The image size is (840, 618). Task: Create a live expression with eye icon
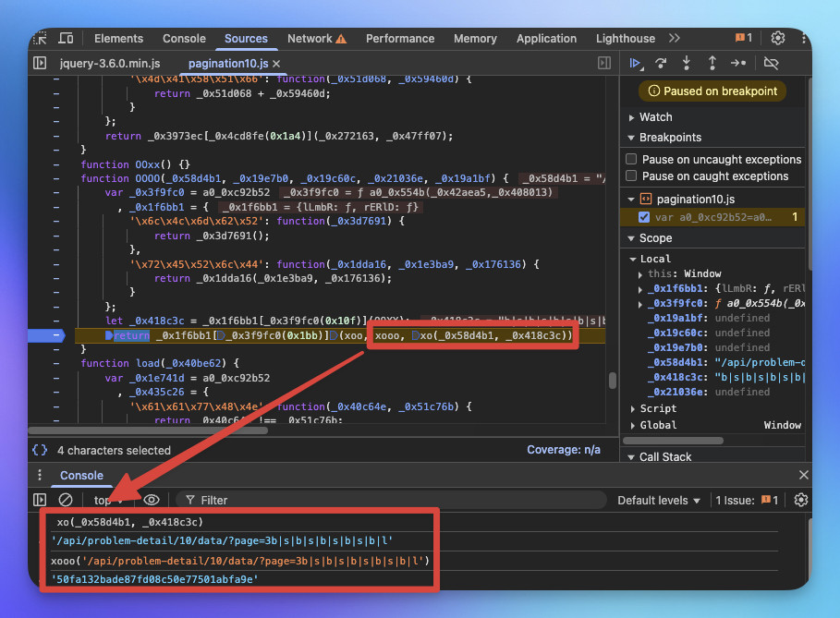pos(152,500)
